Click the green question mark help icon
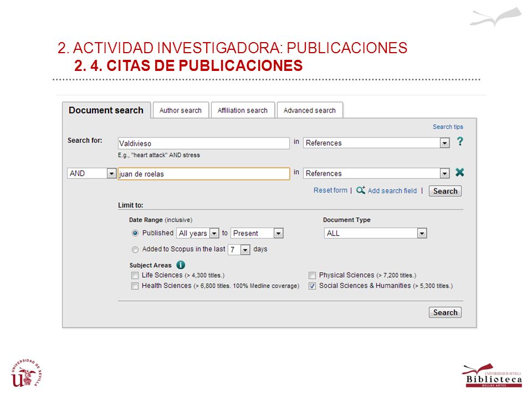This screenshot has height=399, width=532. (x=460, y=141)
